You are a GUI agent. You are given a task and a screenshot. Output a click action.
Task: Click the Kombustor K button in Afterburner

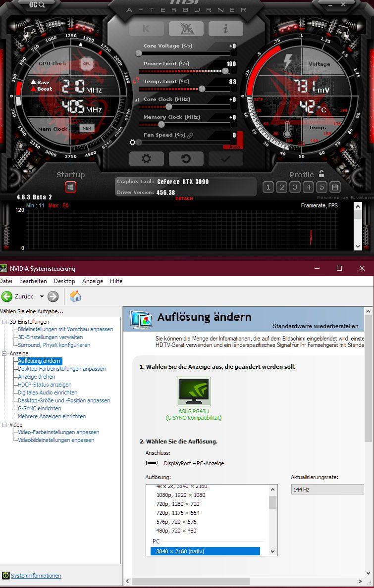pos(147,29)
